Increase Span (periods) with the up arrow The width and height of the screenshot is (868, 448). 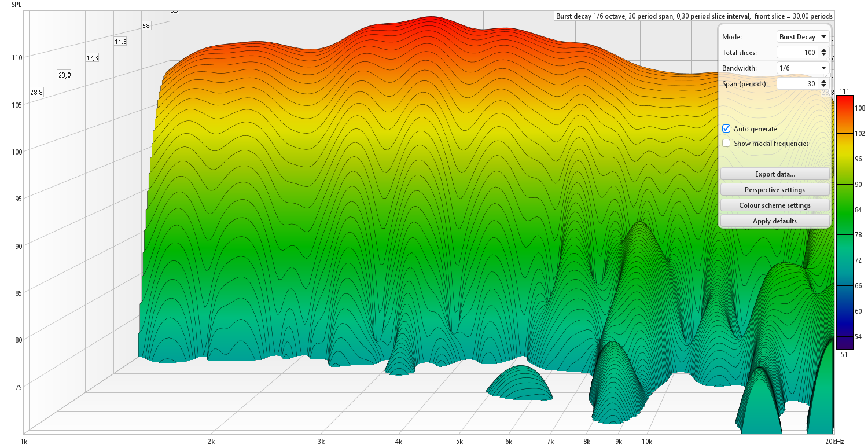(824, 82)
